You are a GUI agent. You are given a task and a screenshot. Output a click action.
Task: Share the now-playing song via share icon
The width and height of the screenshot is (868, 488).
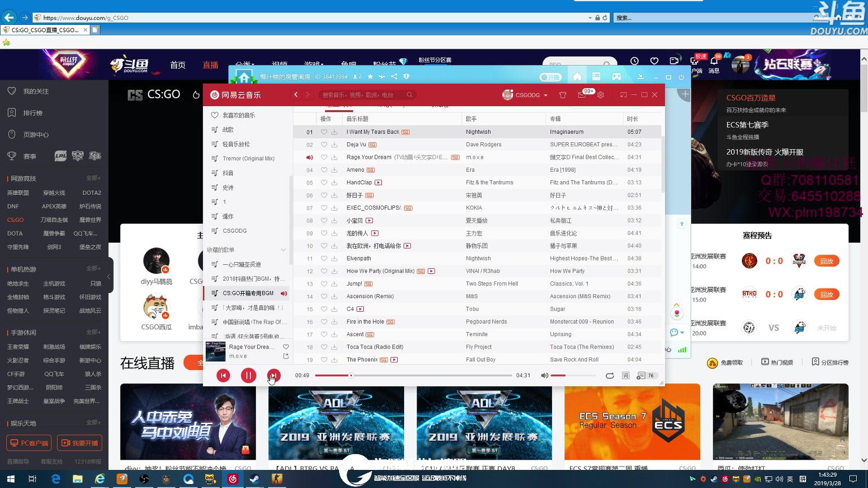286,356
